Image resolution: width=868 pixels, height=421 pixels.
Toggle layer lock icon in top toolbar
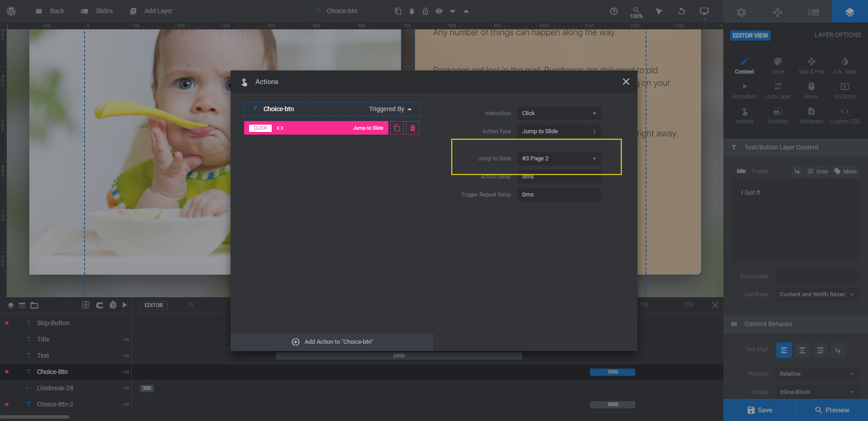(425, 11)
